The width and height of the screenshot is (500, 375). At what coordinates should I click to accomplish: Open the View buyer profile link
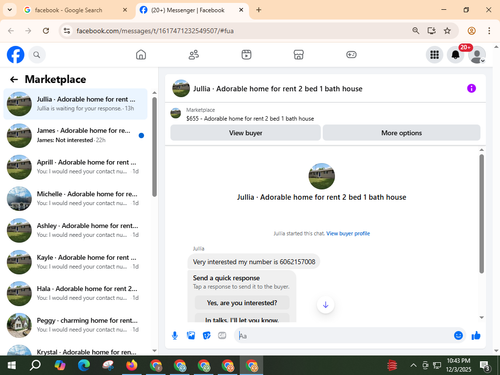[348, 233]
